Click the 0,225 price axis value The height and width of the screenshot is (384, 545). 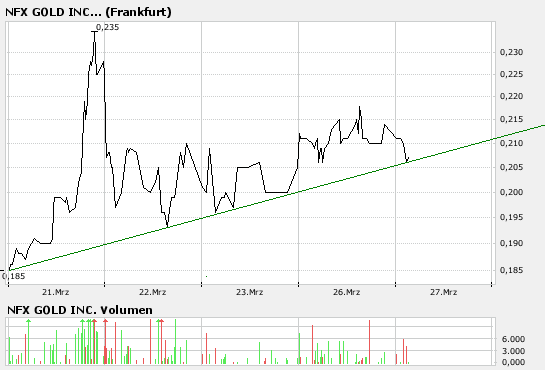pos(511,74)
